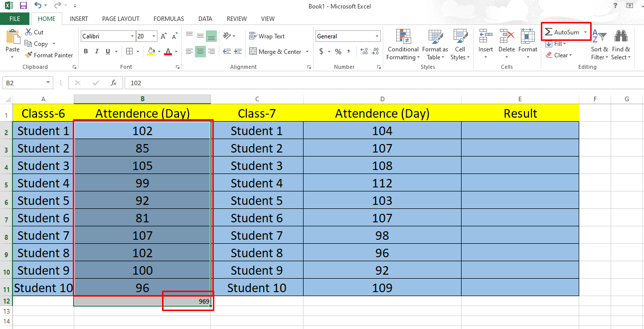Expand the Borders dropdown arrow

point(138,51)
